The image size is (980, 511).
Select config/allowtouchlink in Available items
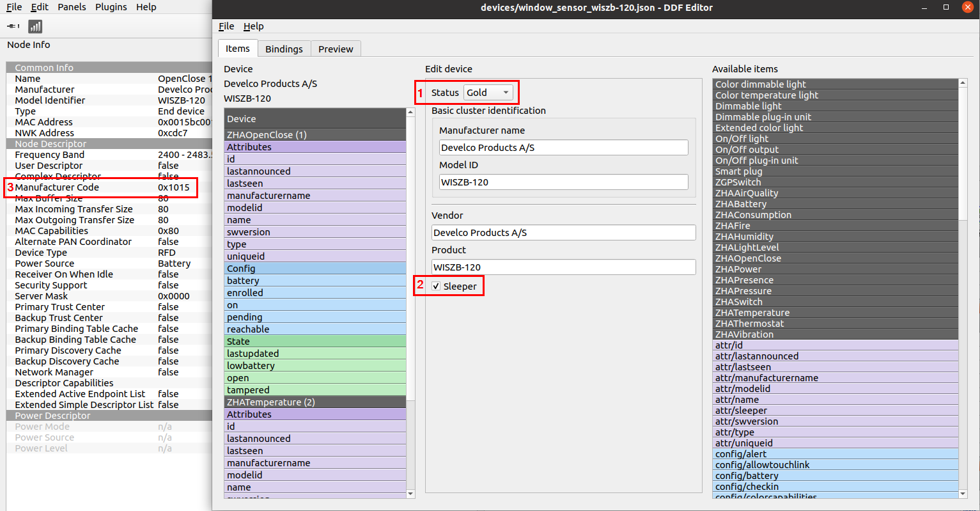[836, 465]
